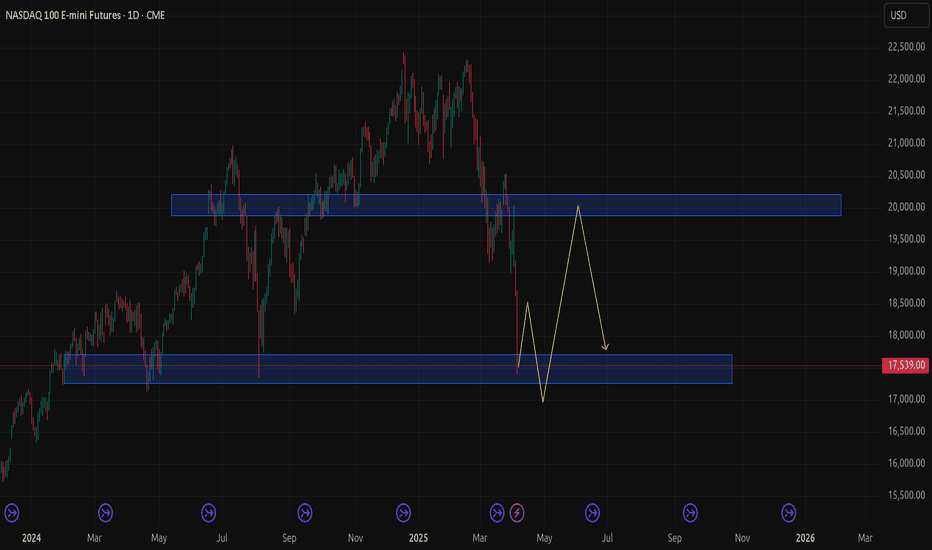Click the 22,500.00 price axis label
The height and width of the screenshot is (550, 932).
[906, 47]
